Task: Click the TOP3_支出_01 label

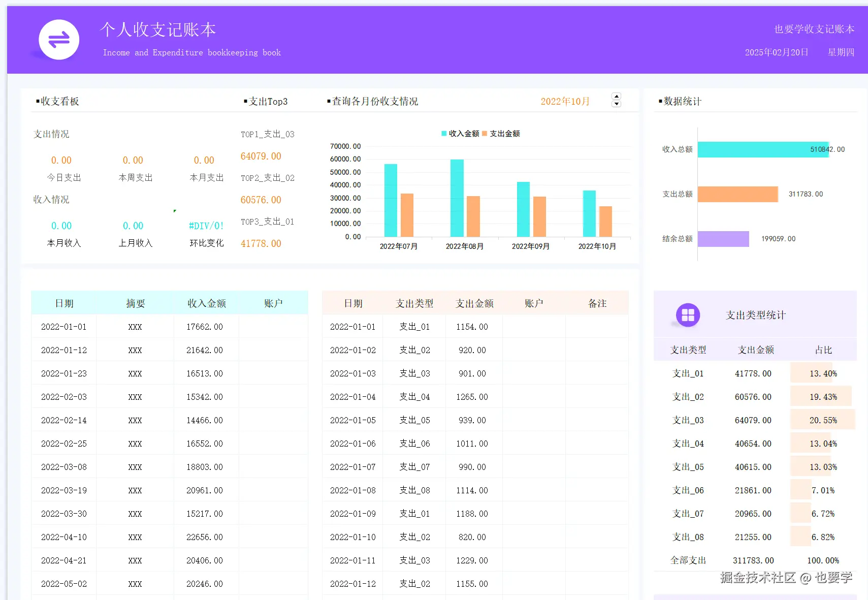Action: coord(268,222)
